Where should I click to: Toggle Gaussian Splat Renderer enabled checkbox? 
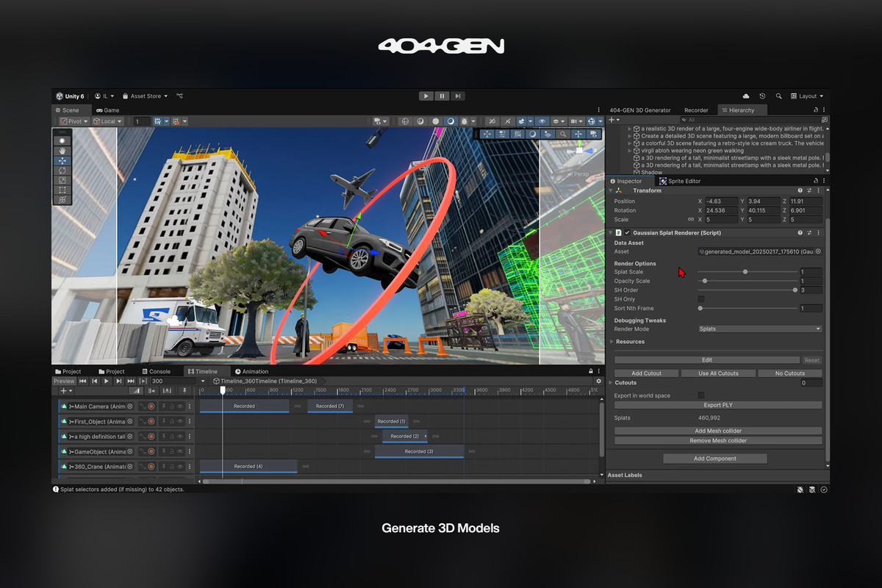(627, 232)
